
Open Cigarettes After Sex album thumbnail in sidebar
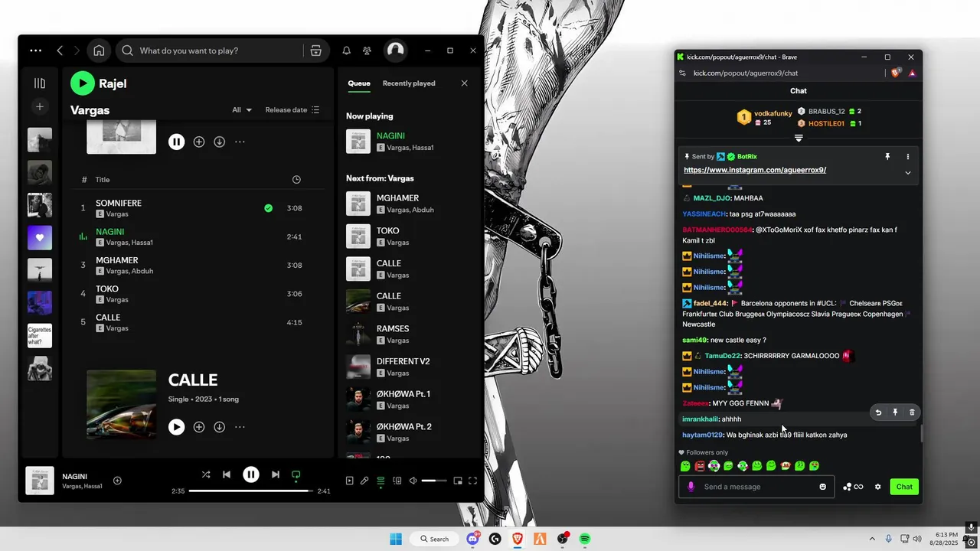click(x=40, y=336)
